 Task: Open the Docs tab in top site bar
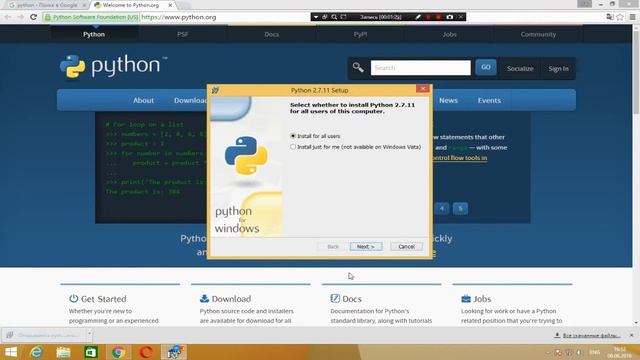(x=271, y=34)
